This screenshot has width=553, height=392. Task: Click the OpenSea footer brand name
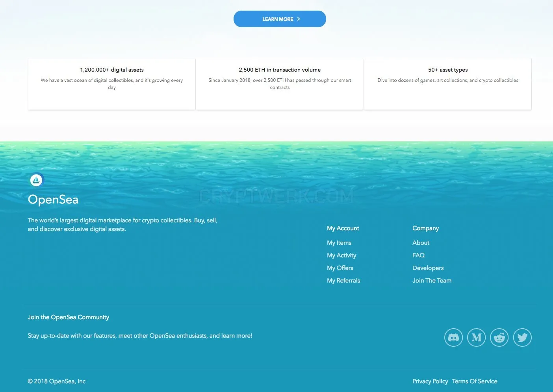pyautogui.click(x=53, y=200)
